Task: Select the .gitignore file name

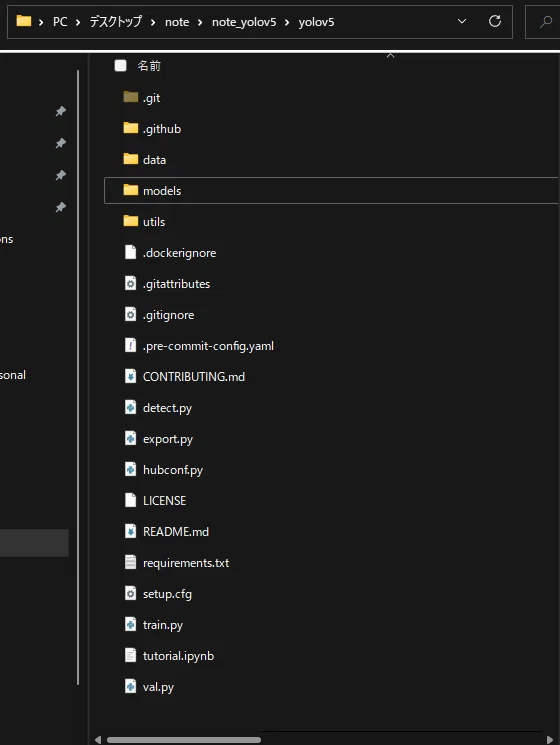Action: [169, 315]
